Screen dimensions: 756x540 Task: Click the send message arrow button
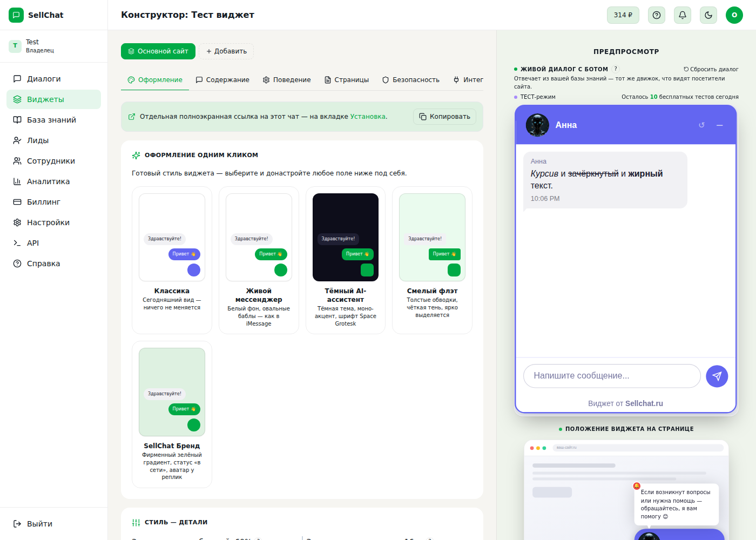pos(717,376)
